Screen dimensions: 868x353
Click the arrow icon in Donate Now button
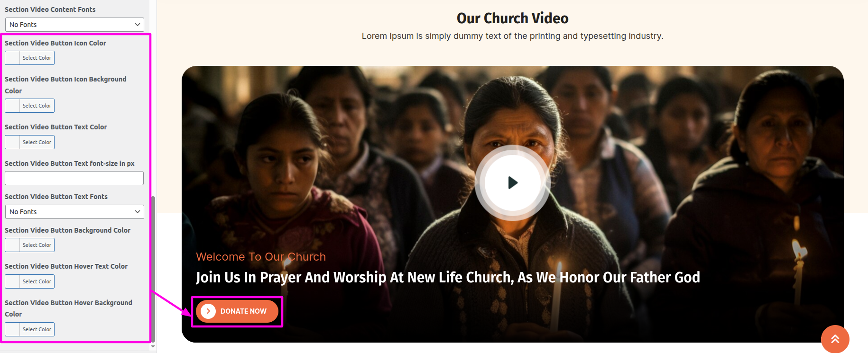click(208, 311)
